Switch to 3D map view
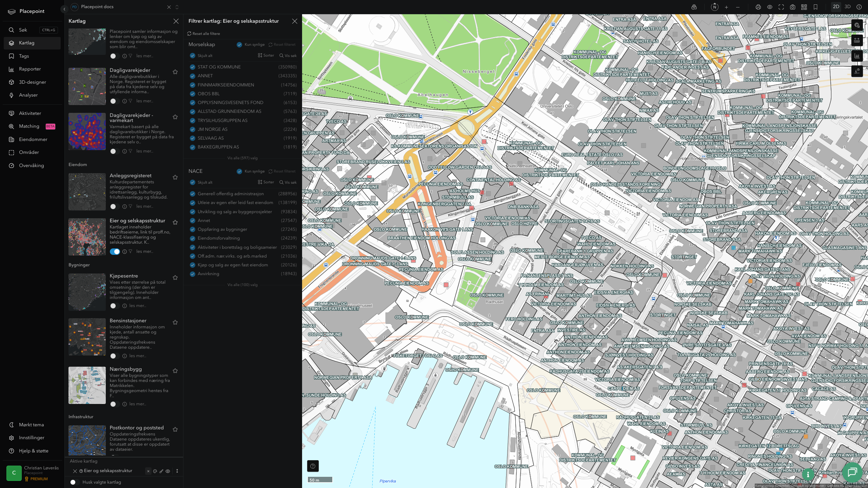This screenshot has width=868, height=488. pos(847,7)
